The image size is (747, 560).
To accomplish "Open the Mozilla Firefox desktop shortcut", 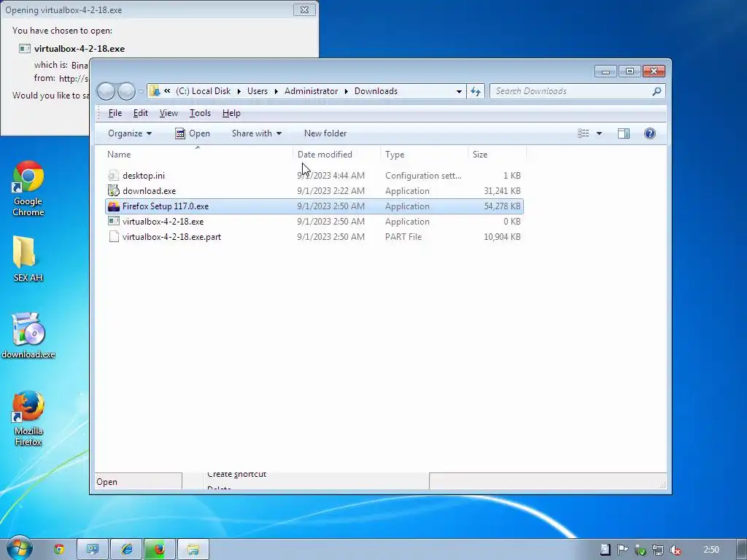I will coord(28,418).
